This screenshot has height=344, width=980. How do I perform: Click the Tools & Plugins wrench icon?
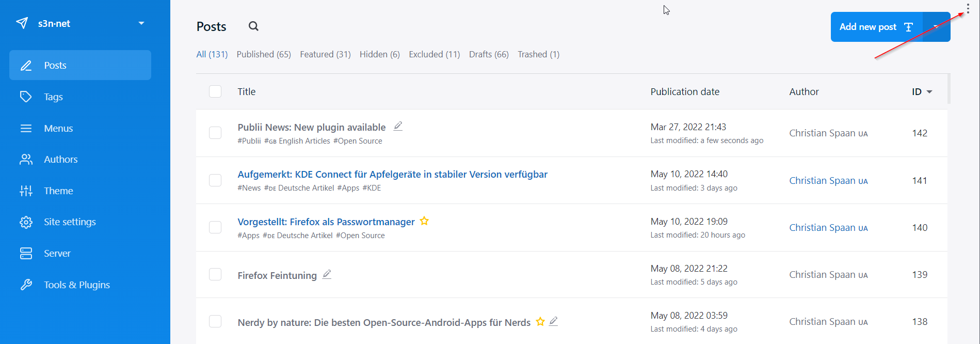tap(26, 285)
